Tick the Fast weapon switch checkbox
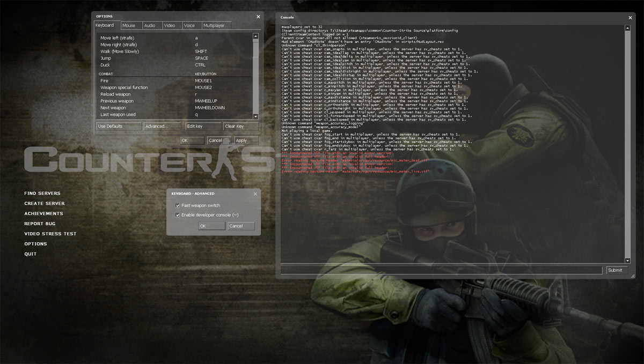 (x=178, y=205)
